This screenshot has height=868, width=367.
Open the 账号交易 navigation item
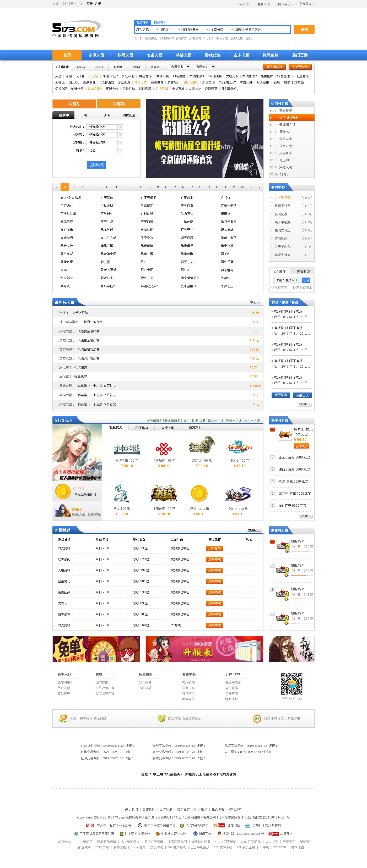pyautogui.click(x=125, y=55)
